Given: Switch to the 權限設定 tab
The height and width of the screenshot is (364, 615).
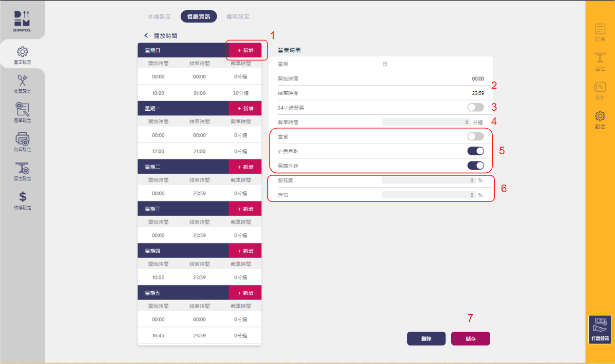Looking at the screenshot, I should 238,16.
